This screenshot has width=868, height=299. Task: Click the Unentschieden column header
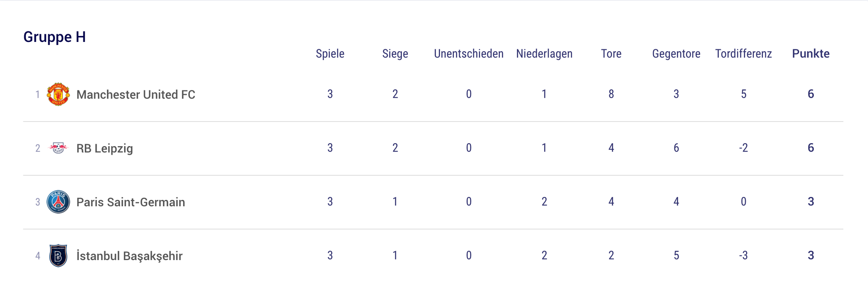pos(468,54)
